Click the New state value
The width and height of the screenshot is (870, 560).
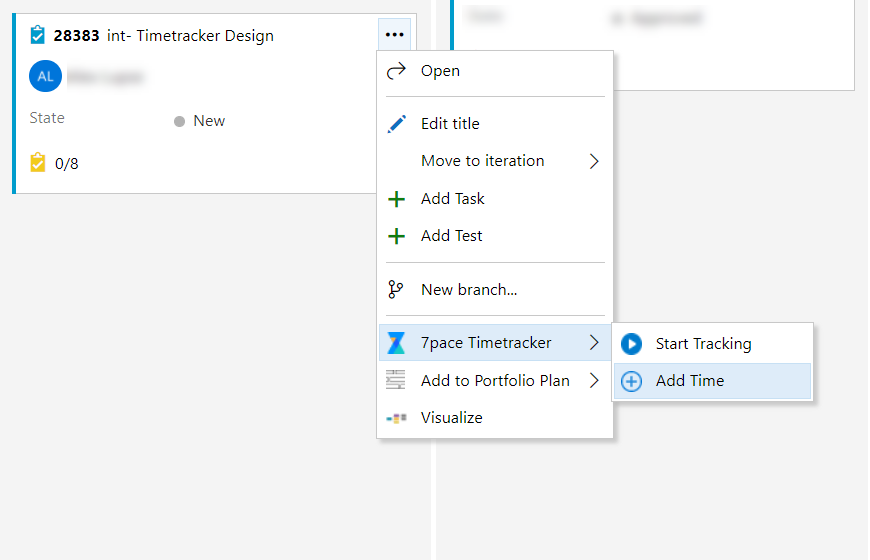tap(208, 121)
